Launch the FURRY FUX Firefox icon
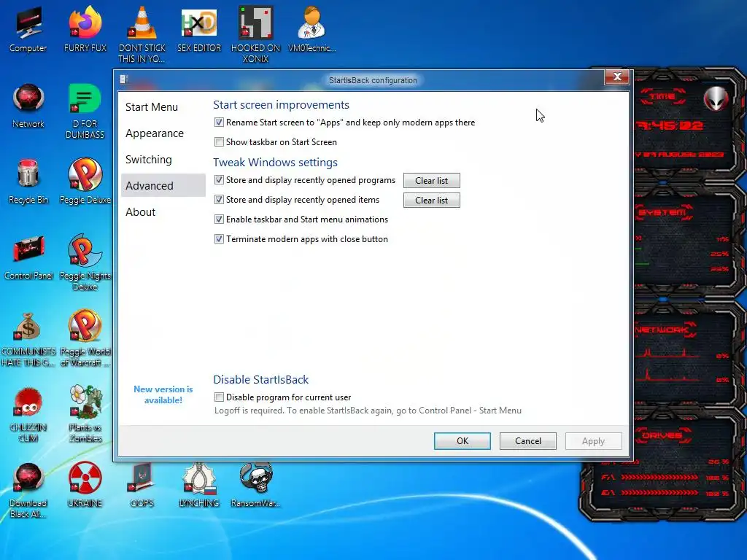The width and height of the screenshot is (747, 560). pos(85,30)
